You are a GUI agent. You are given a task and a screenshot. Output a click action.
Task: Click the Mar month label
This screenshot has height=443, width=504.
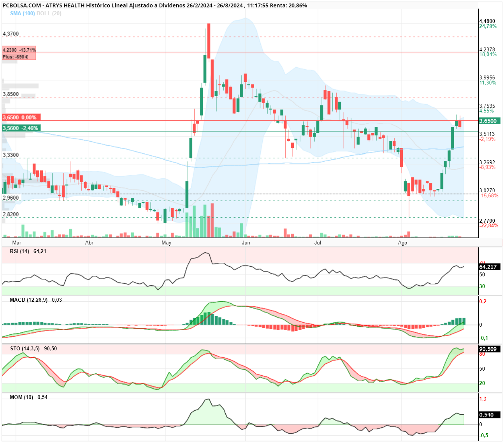(17, 243)
